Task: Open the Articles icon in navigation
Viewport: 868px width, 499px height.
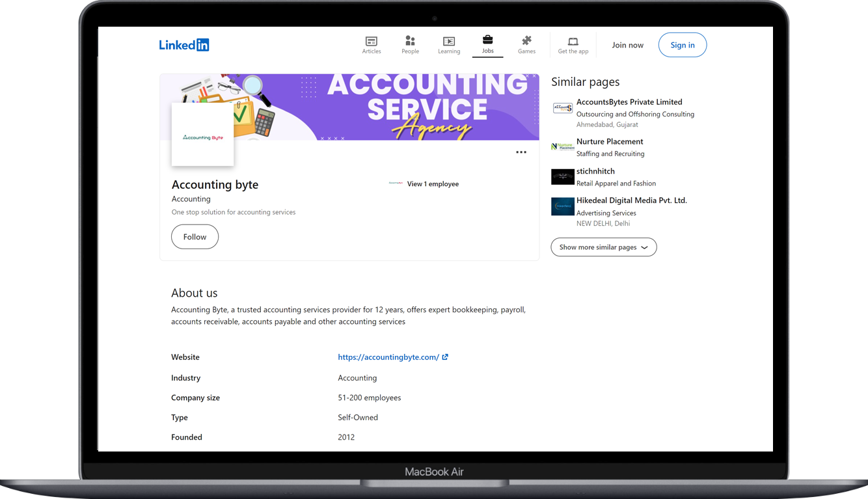Action: point(372,41)
